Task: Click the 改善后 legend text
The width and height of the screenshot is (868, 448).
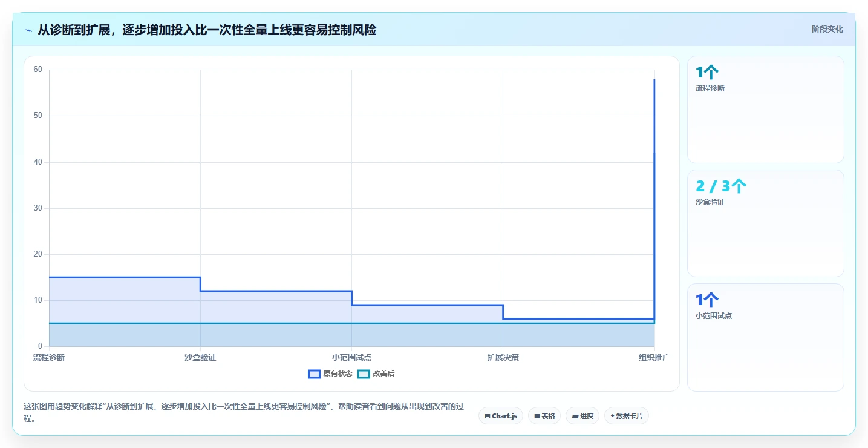Action: click(383, 374)
